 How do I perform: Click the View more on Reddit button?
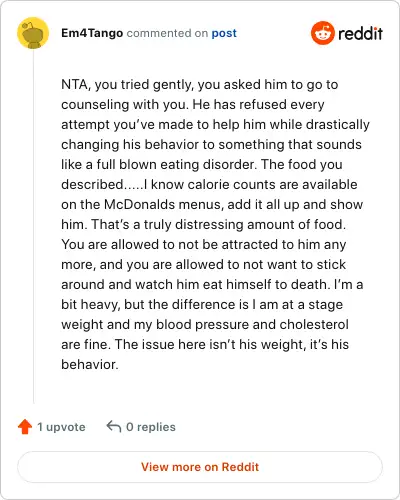click(x=200, y=467)
